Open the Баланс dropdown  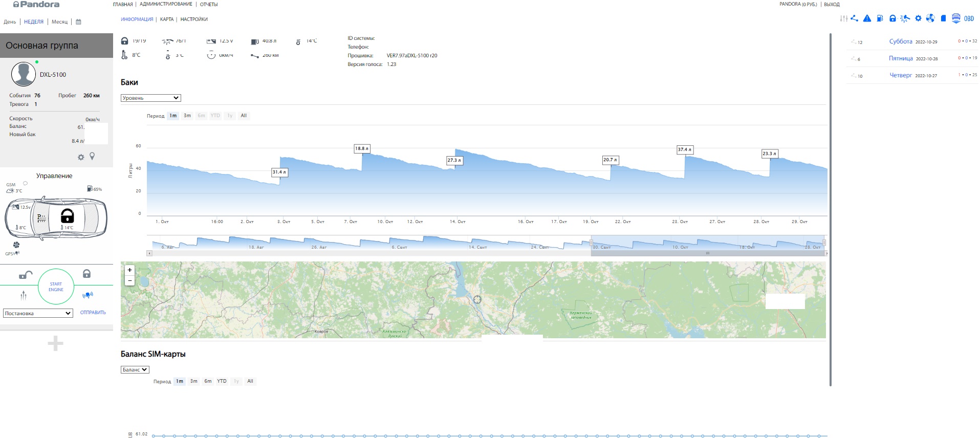pos(135,369)
